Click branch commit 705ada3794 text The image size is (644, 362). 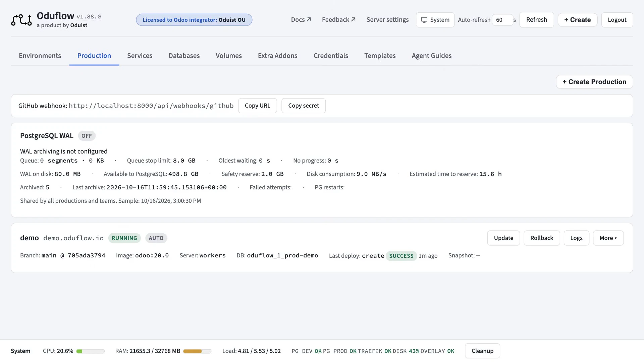click(x=86, y=255)
